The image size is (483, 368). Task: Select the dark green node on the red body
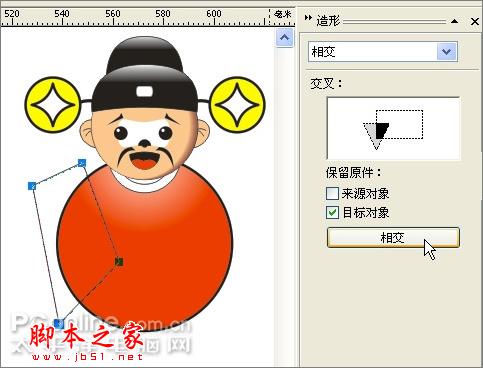coord(119,262)
